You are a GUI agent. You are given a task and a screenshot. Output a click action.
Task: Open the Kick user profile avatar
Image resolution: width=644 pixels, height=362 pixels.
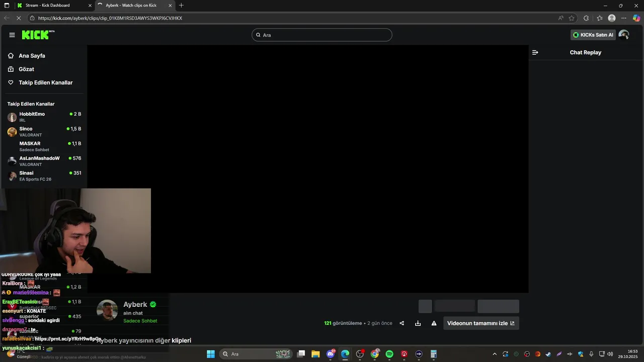(624, 35)
